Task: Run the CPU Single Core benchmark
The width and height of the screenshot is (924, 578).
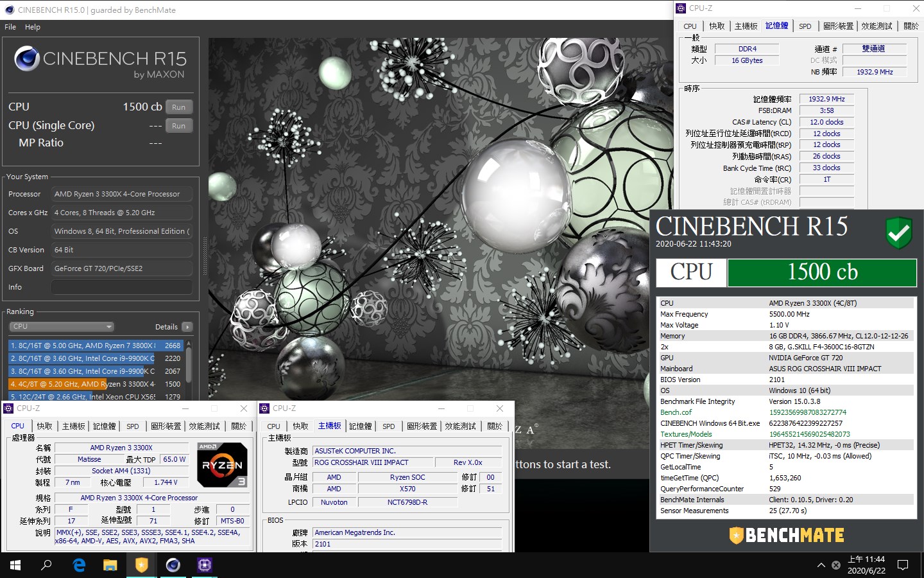Action: pos(179,126)
